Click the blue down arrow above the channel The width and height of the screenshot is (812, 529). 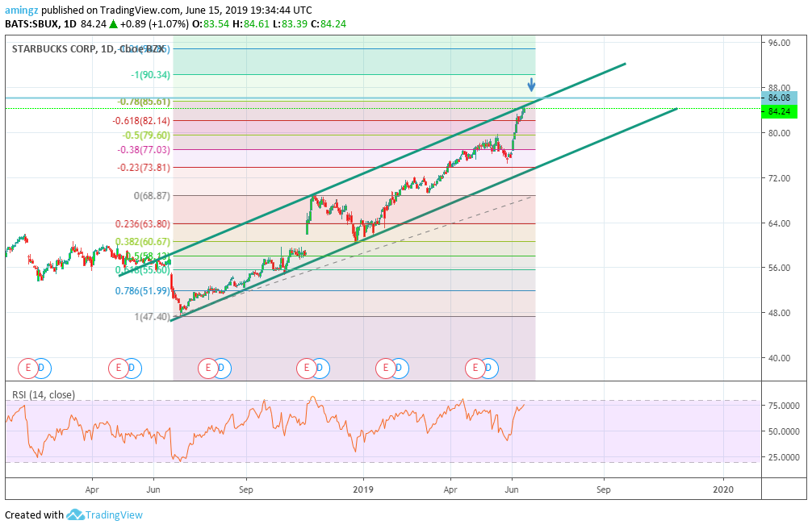click(531, 85)
